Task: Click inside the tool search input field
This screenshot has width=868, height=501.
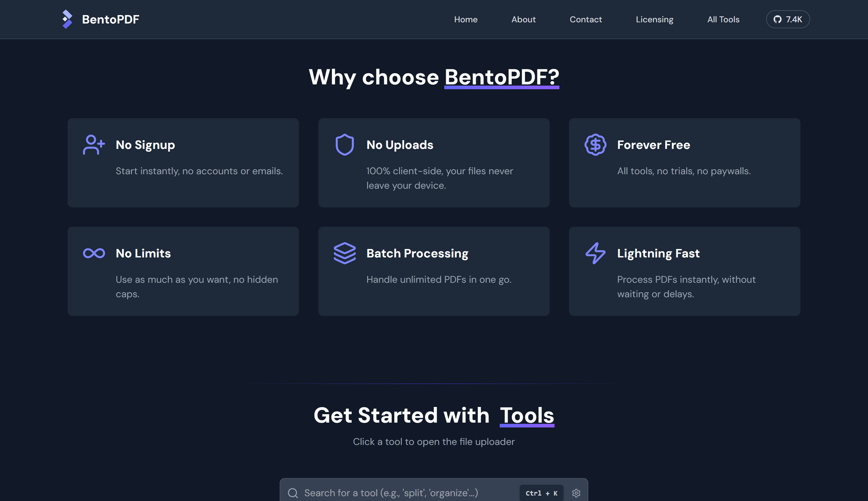Action: (396, 493)
